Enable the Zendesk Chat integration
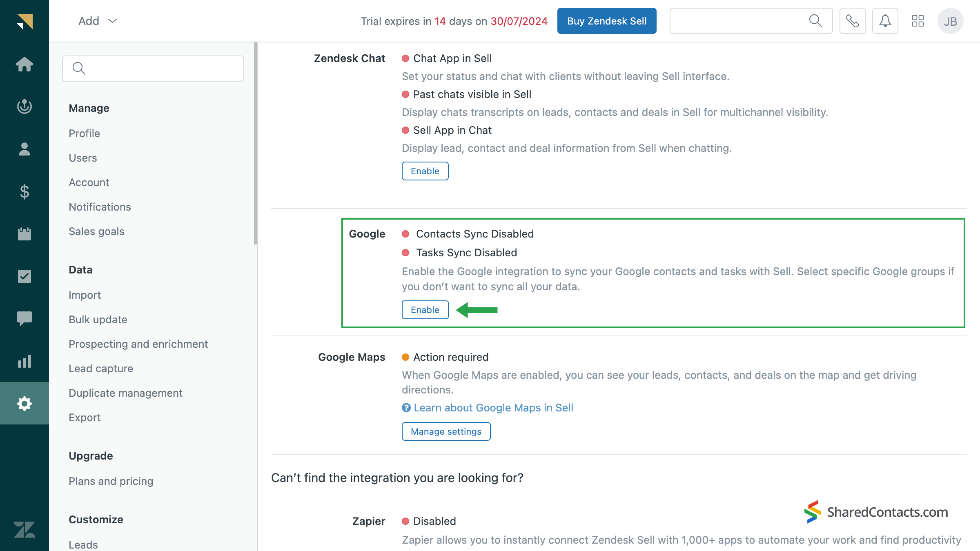Image resolution: width=980 pixels, height=551 pixels. (x=425, y=171)
